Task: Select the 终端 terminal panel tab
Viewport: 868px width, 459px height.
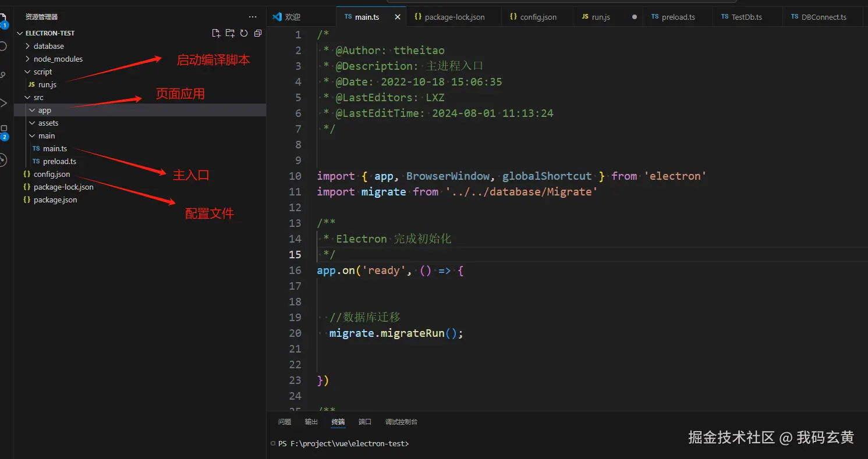Action: click(338, 422)
